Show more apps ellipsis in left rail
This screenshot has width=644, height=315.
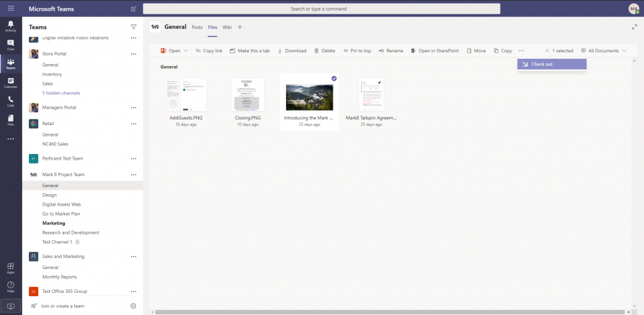pos(11,139)
